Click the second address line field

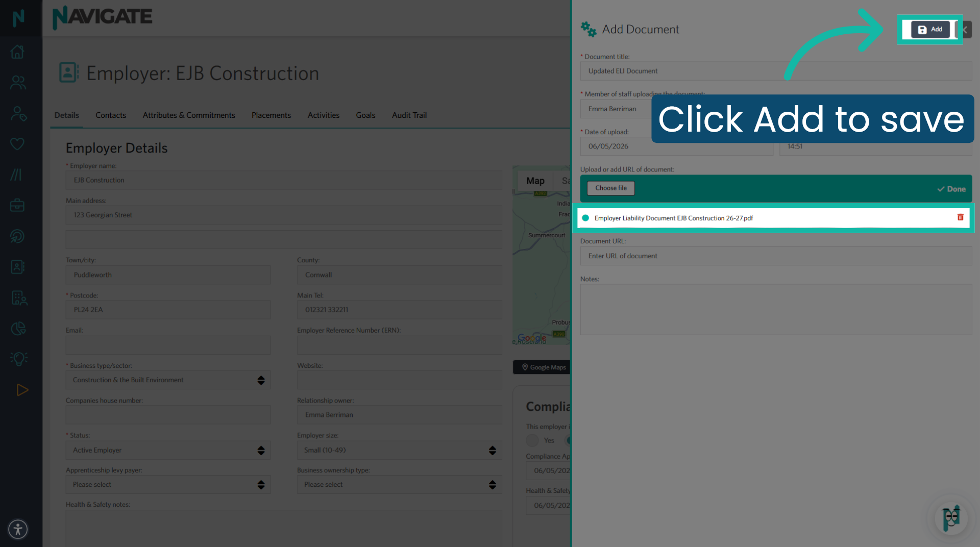284,239
